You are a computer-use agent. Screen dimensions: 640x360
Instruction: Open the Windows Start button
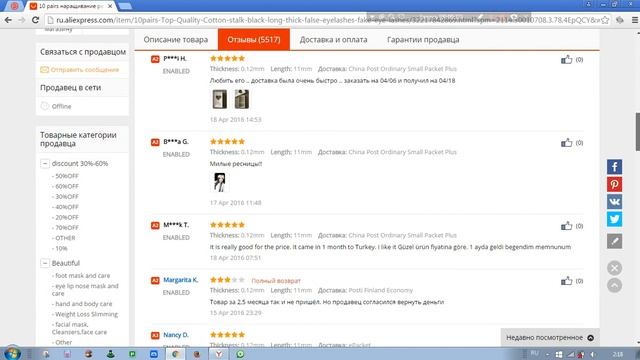click(12, 353)
